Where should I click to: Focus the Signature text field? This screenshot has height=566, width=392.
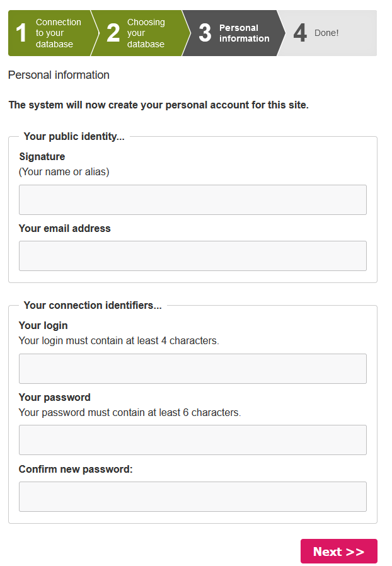[x=192, y=200]
